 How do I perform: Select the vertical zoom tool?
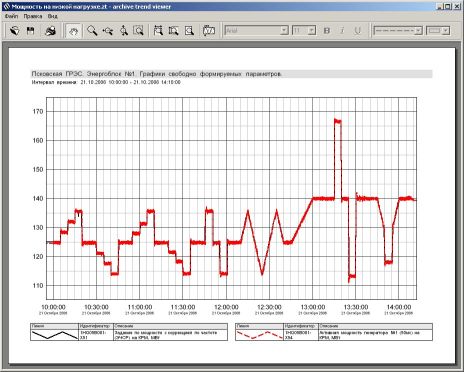[124, 31]
